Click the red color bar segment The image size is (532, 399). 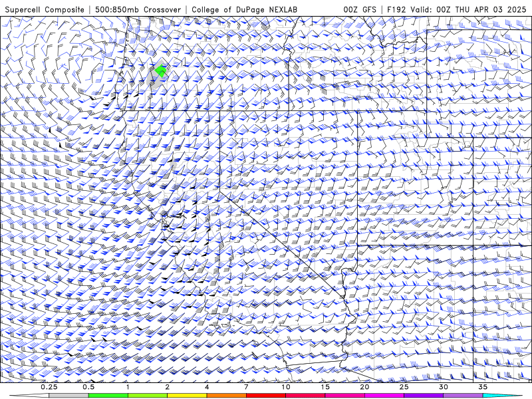pos(265,396)
